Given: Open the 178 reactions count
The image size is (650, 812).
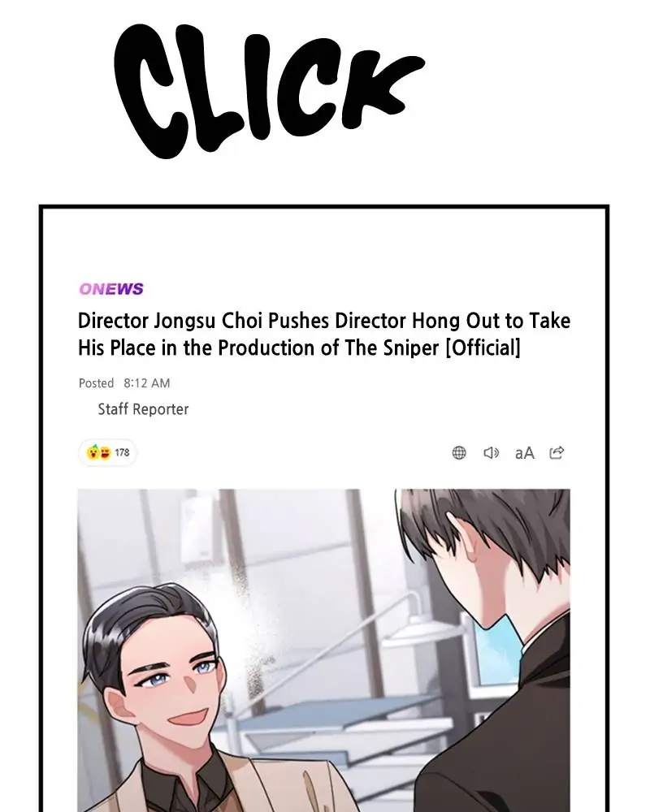Looking at the screenshot, I should (122, 452).
